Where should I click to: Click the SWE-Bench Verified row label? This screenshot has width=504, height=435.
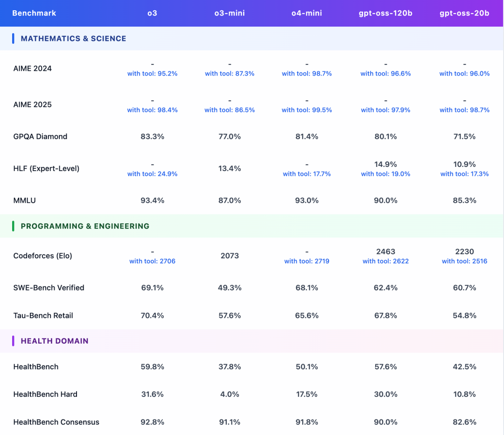[x=49, y=288]
